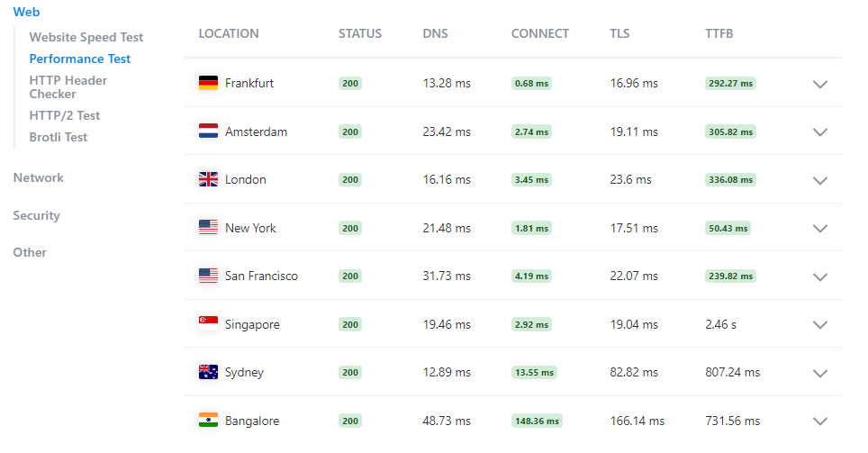Click the Netherlands flag icon for Amsterdam
Image resolution: width=868 pixels, height=453 pixels.
tap(208, 131)
